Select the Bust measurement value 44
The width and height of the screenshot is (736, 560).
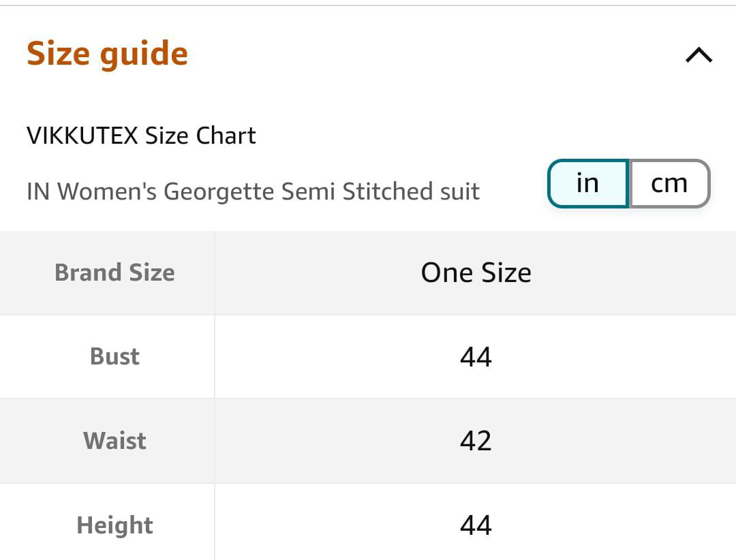(x=476, y=357)
